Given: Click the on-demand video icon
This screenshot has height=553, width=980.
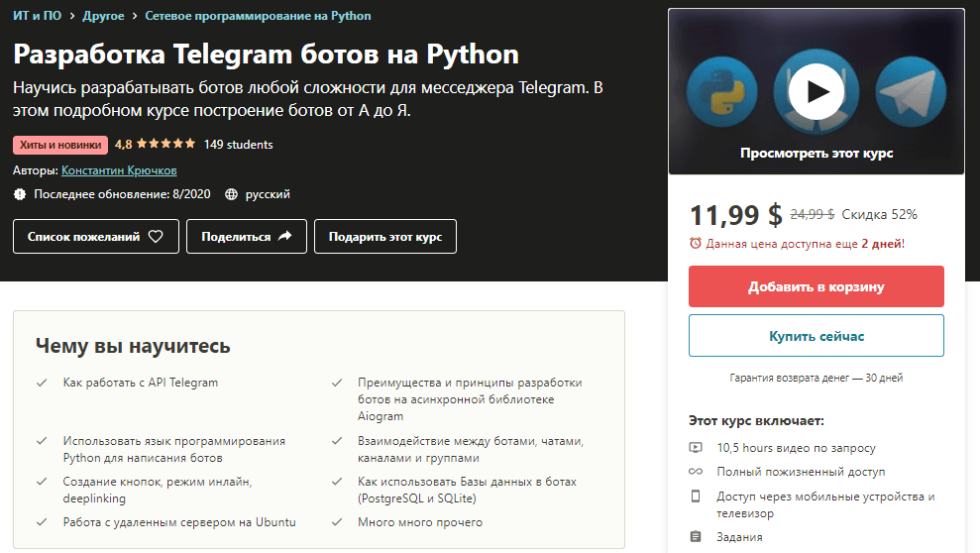Looking at the screenshot, I should coord(696,447).
